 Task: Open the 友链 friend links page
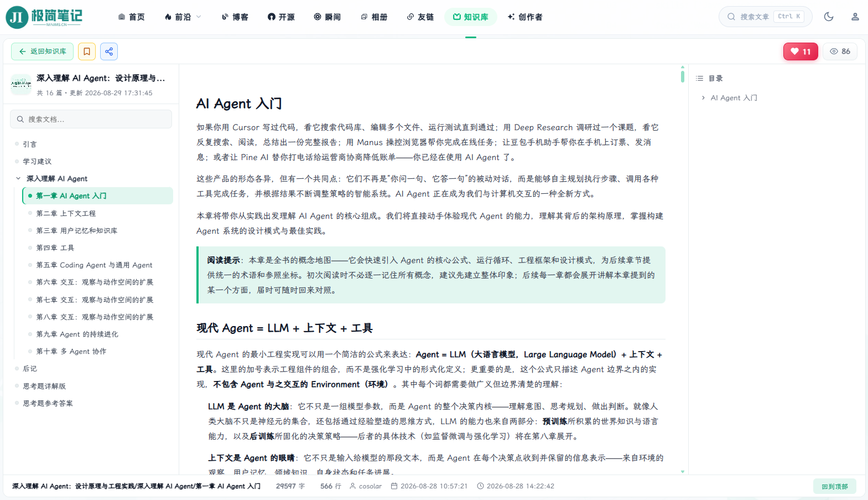tap(420, 17)
